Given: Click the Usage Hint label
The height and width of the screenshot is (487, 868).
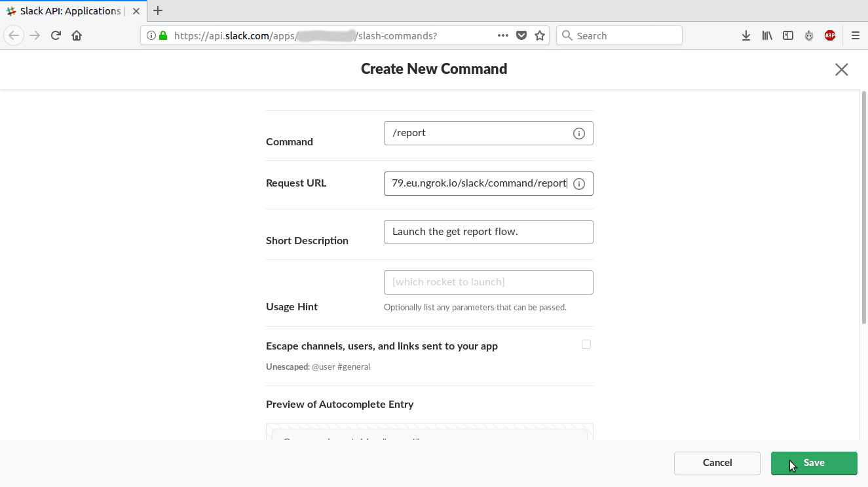Looking at the screenshot, I should 292,306.
